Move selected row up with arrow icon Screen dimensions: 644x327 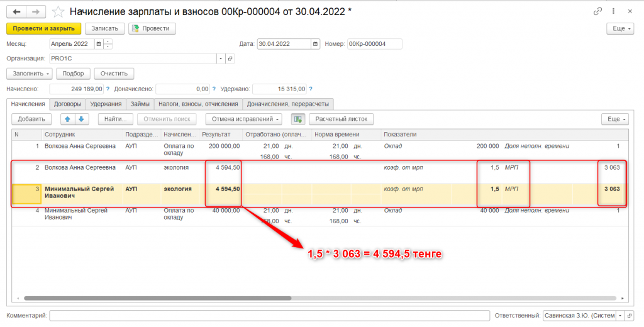point(68,119)
